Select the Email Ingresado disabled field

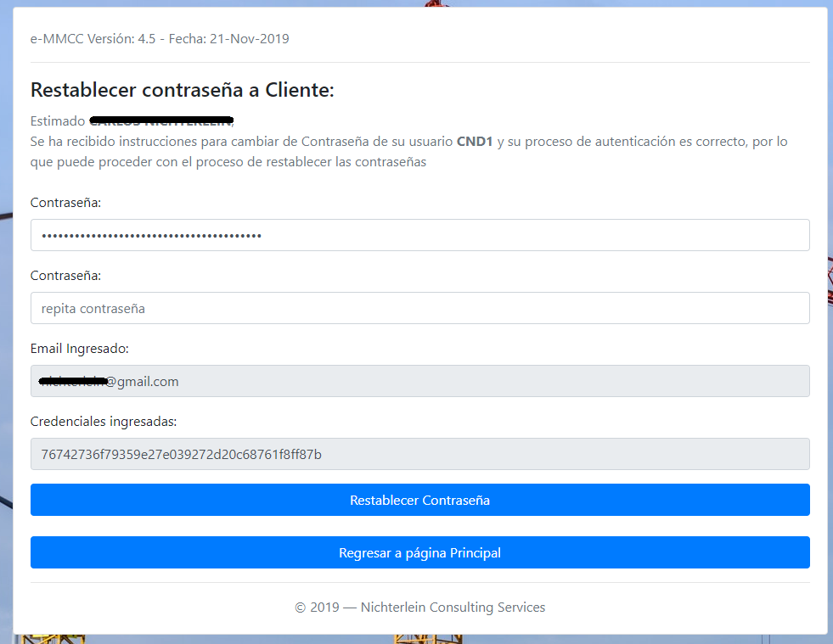click(x=419, y=381)
